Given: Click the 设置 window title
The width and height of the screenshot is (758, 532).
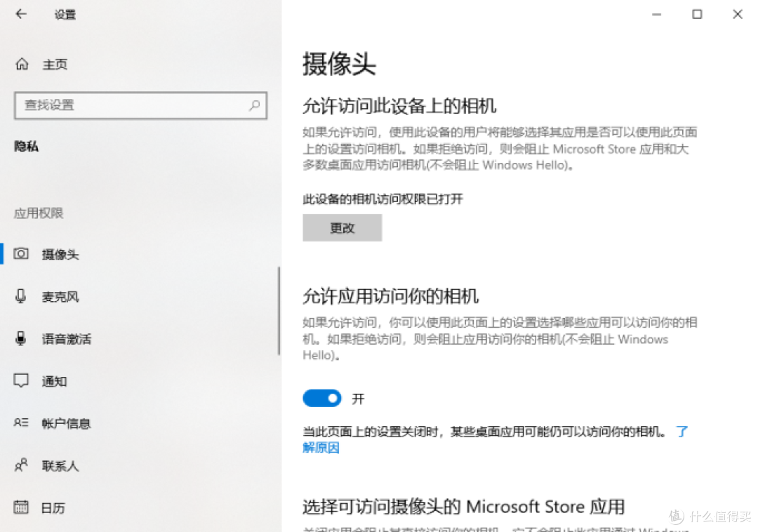Looking at the screenshot, I should 65,15.
